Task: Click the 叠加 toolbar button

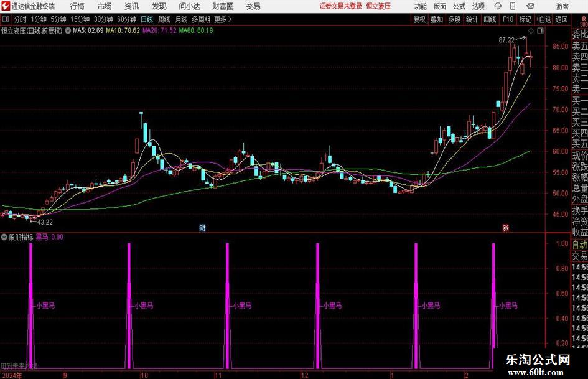Action: coord(437,19)
